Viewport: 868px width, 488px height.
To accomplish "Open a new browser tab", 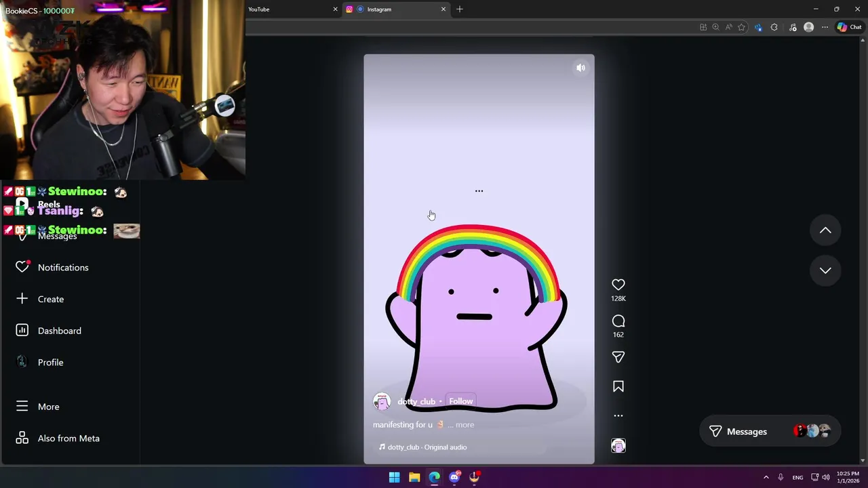I will 460,9.
